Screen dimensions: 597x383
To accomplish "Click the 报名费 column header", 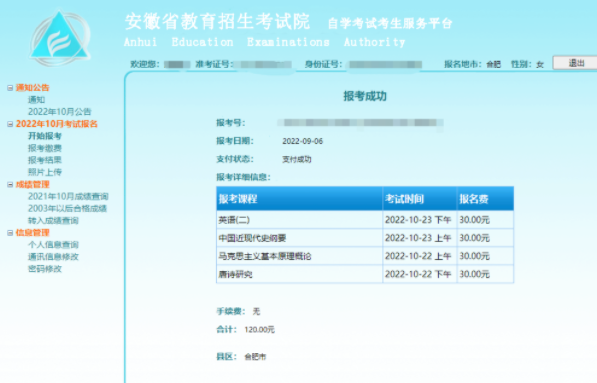I will pyautogui.click(x=485, y=199).
